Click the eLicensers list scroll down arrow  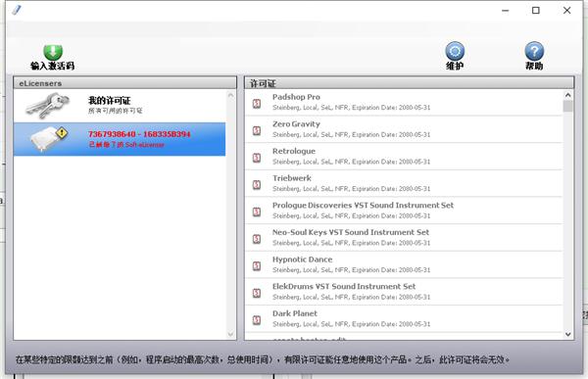[230, 334]
